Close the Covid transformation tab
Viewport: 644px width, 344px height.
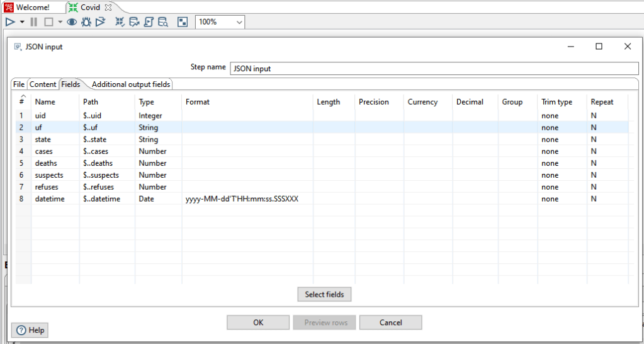pos(108,8)
